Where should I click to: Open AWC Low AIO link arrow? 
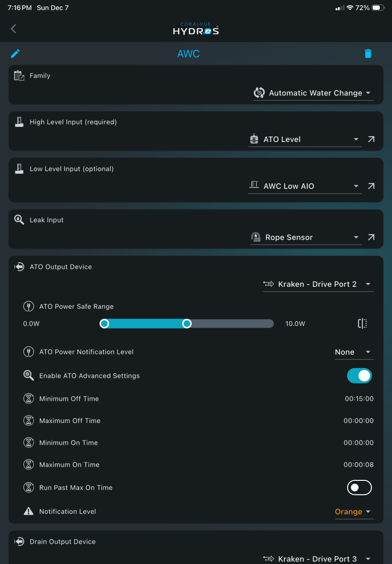[x=371, y=186]
